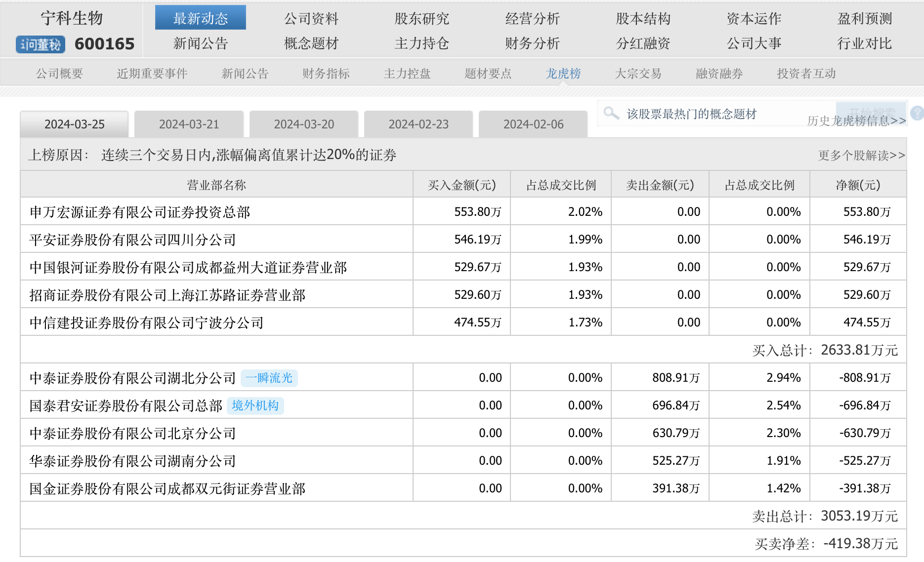
Task: Open 更多个股解读 link
Action: pos(861,156)
